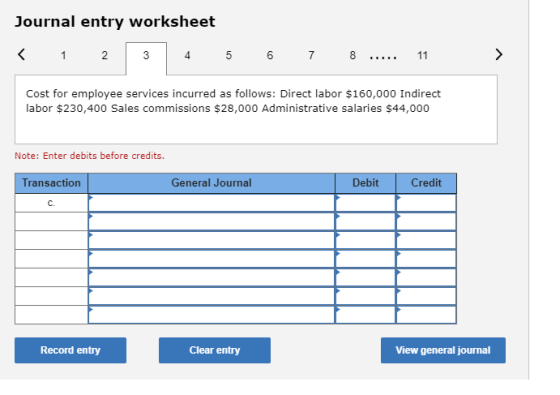This screenshot has height=395, width=560.
Task: Click the General Journal column header
Action: pyautogui.click(x=211, y=183)
